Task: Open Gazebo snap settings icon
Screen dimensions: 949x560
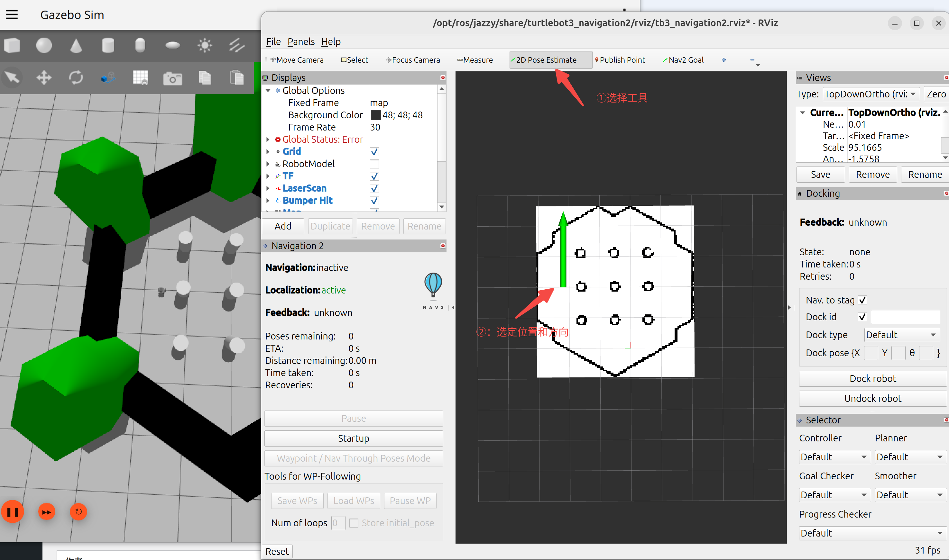Action: (108, 78)
